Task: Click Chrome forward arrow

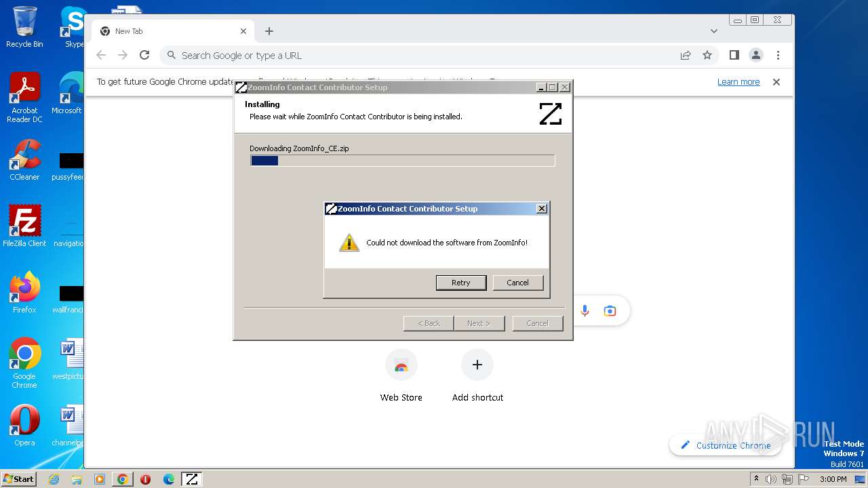Action: tap(123, 55)
